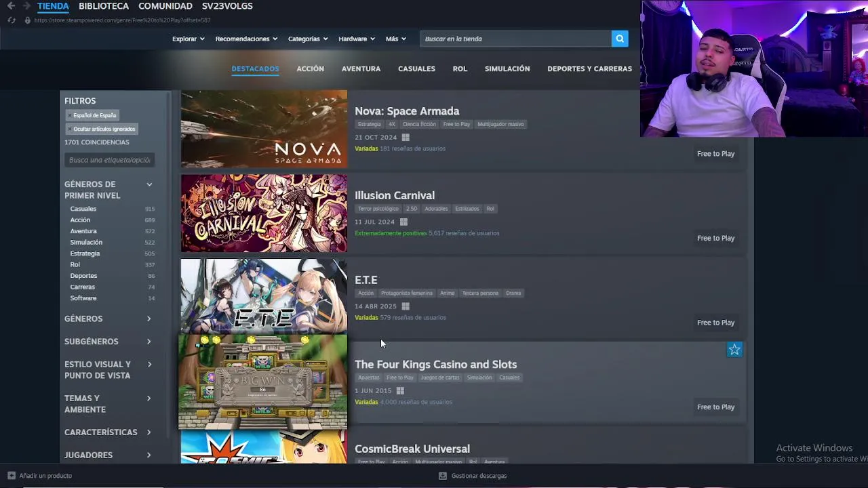This screenshot has width=868, height=488.
Task: Switch to the Tienda tab
Action: click(53, 6)
